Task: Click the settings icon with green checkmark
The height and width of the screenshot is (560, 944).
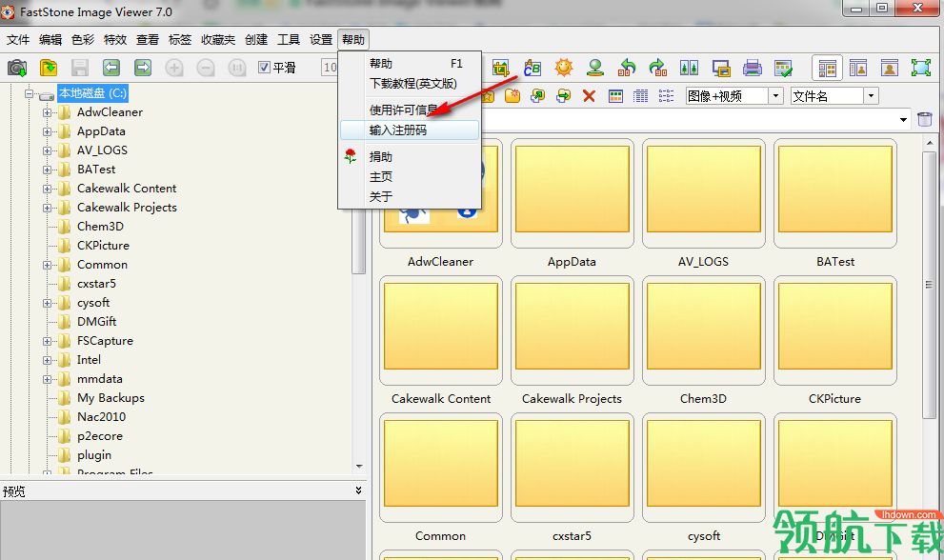Action: pos(783,68)
